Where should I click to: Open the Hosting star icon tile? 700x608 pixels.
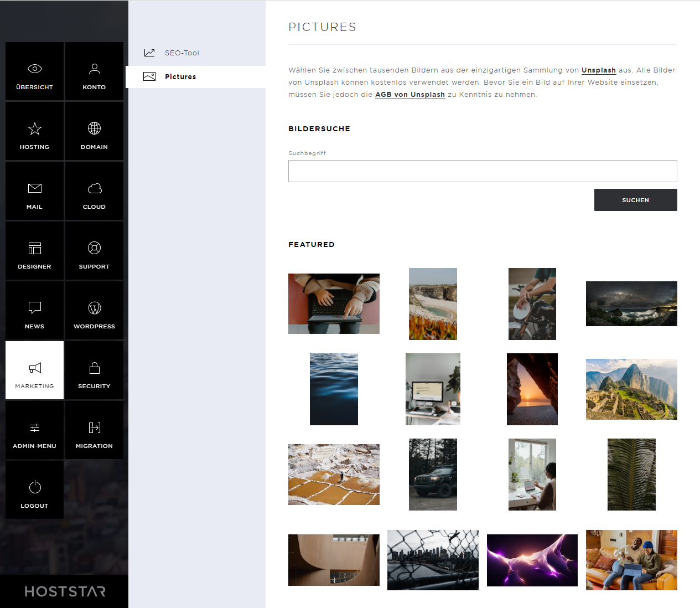(34, 131)
